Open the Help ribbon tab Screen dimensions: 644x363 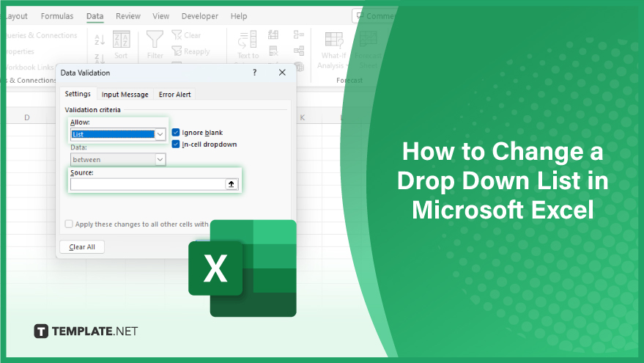click(239, 16)
